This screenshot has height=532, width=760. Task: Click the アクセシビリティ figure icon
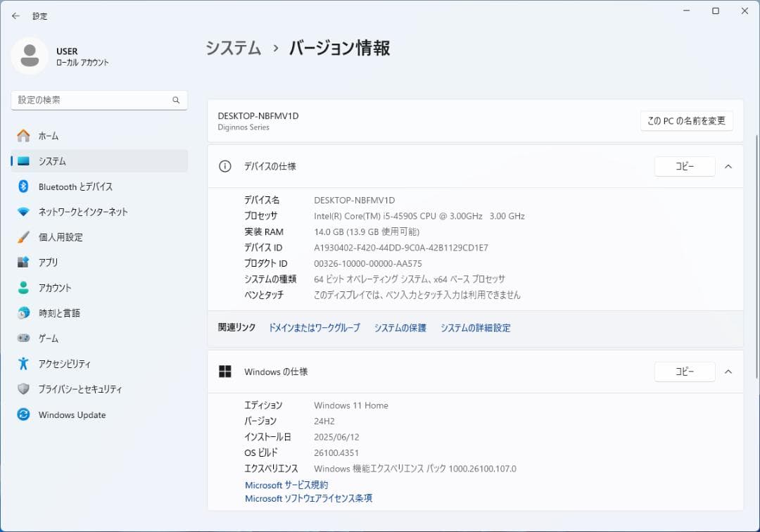pyautogui.click(x=23, y=363)
